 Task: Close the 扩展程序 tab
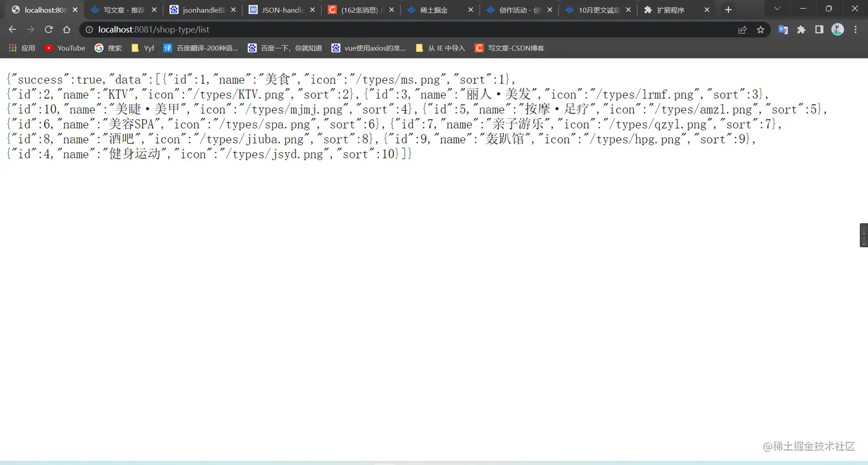point(707,10)
